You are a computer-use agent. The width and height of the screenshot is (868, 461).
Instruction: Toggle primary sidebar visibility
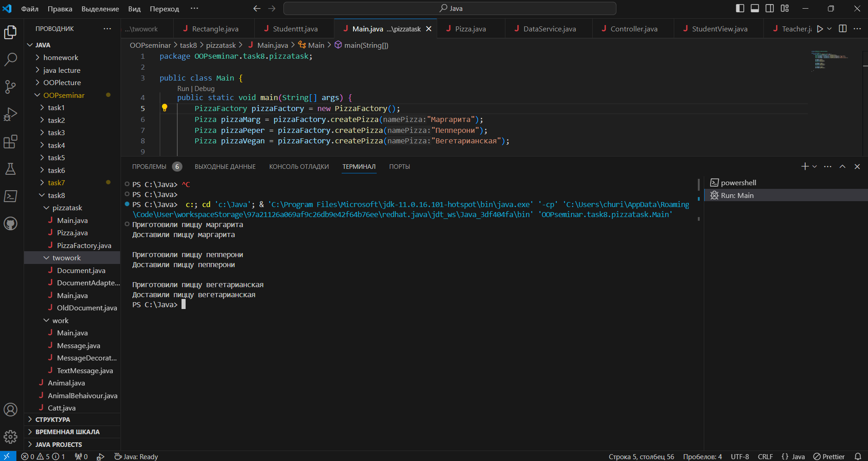coord(740,8)
